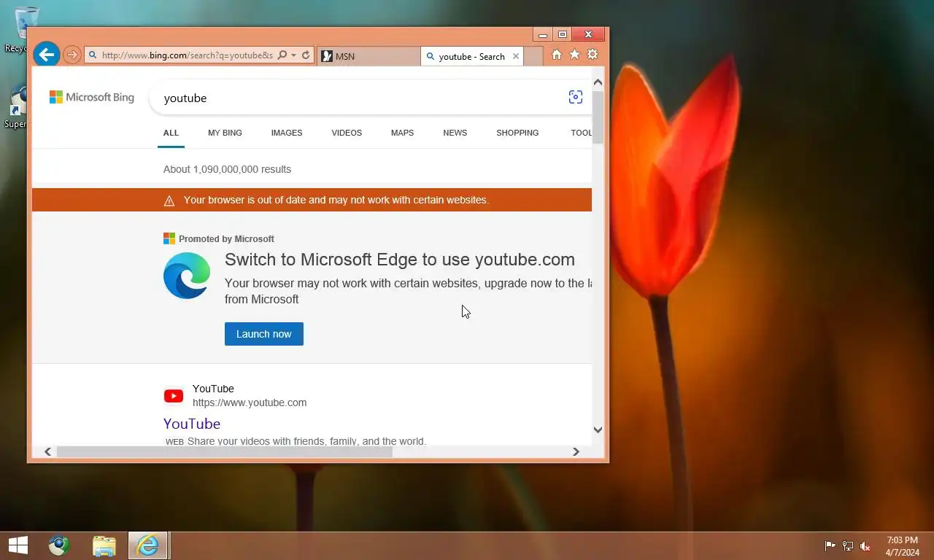Open the browser tools gear icon

593,55
